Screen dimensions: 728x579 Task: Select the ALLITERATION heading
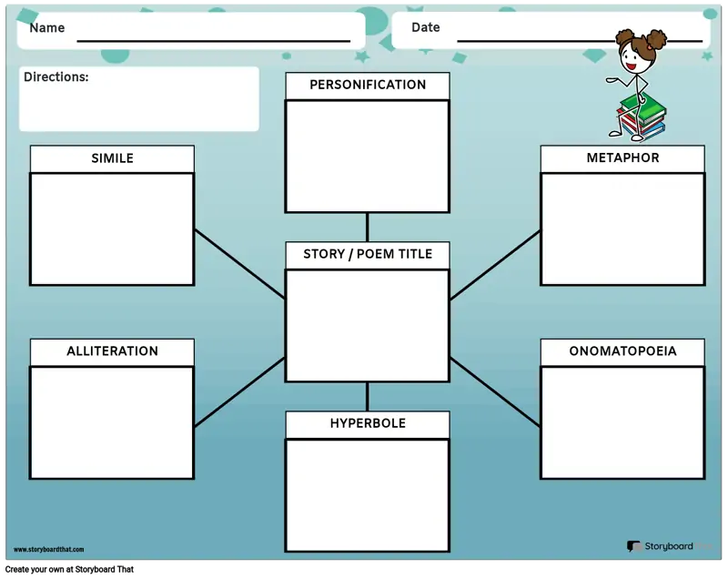tap(112, 351)
